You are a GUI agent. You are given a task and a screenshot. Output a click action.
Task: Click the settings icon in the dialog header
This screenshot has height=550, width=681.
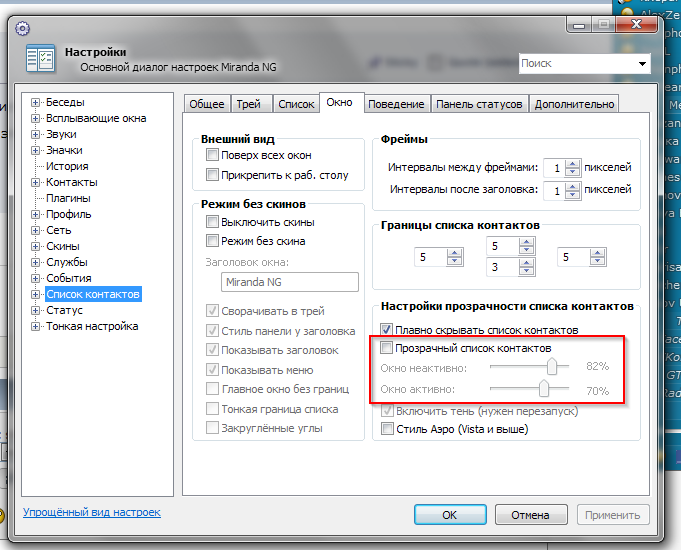(x=41, y=59)
